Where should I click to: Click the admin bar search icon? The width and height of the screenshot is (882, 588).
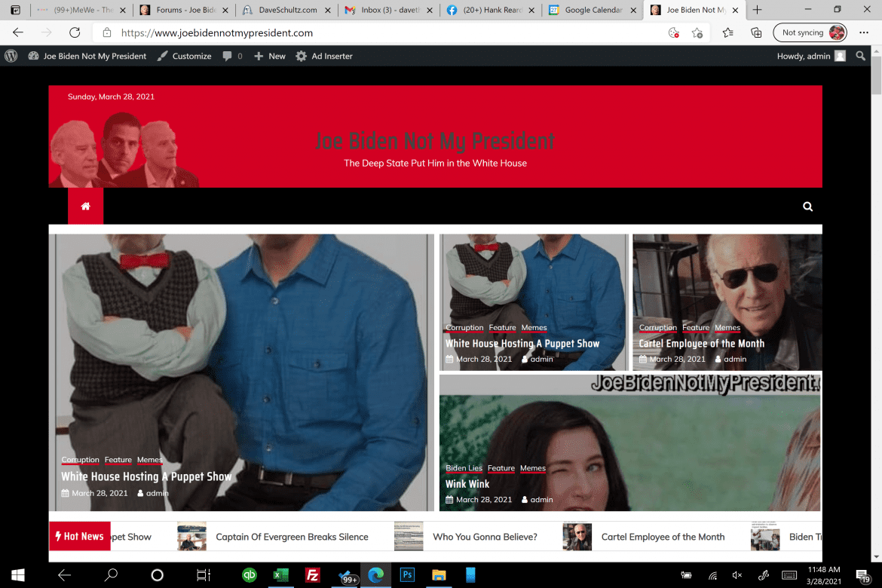point(860,56)
